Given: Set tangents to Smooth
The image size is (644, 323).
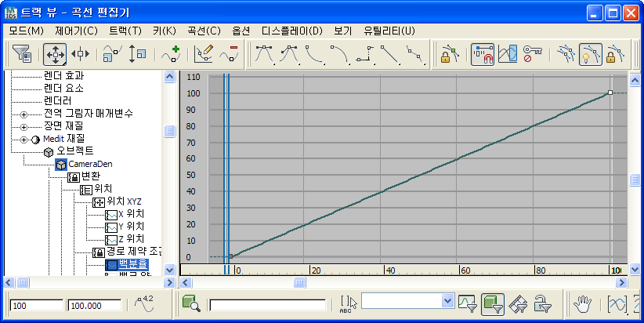Looking at the screenshot, I should pyautogui.click(x=415, y=54).
